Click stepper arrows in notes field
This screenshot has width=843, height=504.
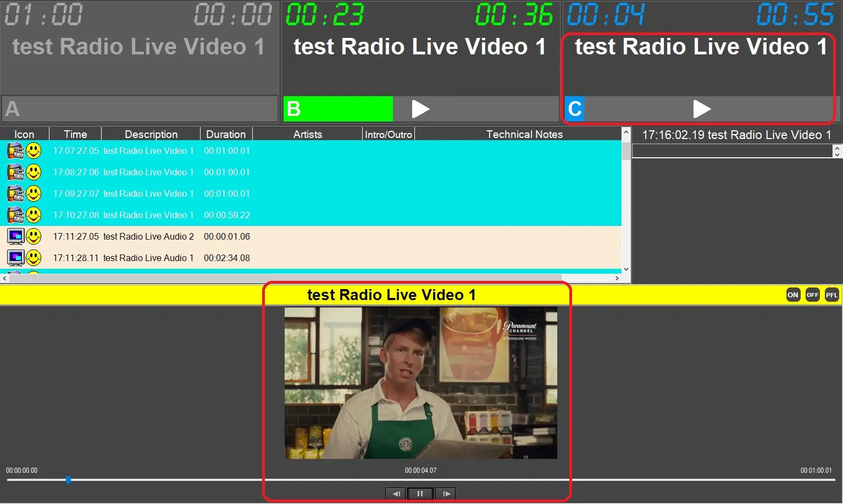pyautogui.click(x=837, y=151)
